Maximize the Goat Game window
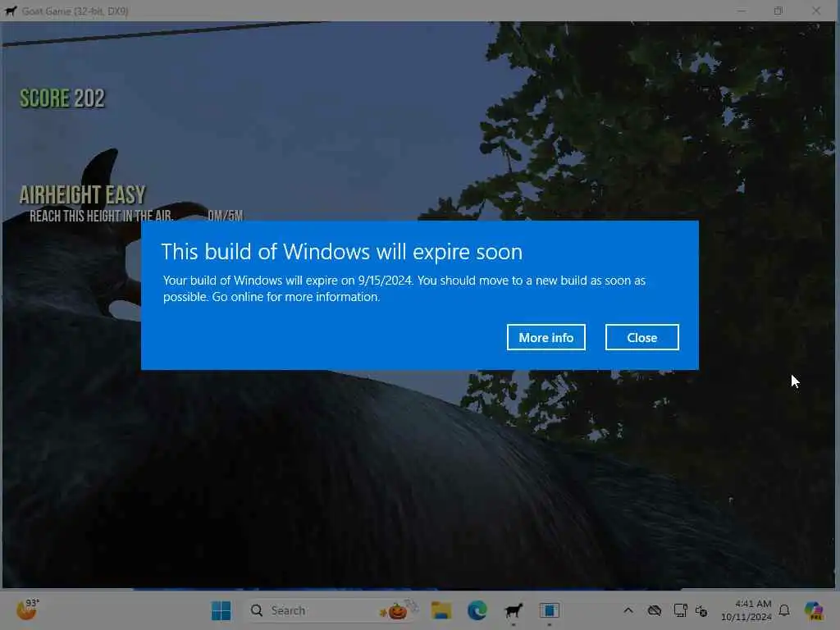Screen dimensions: 840x630 (778, 11)
